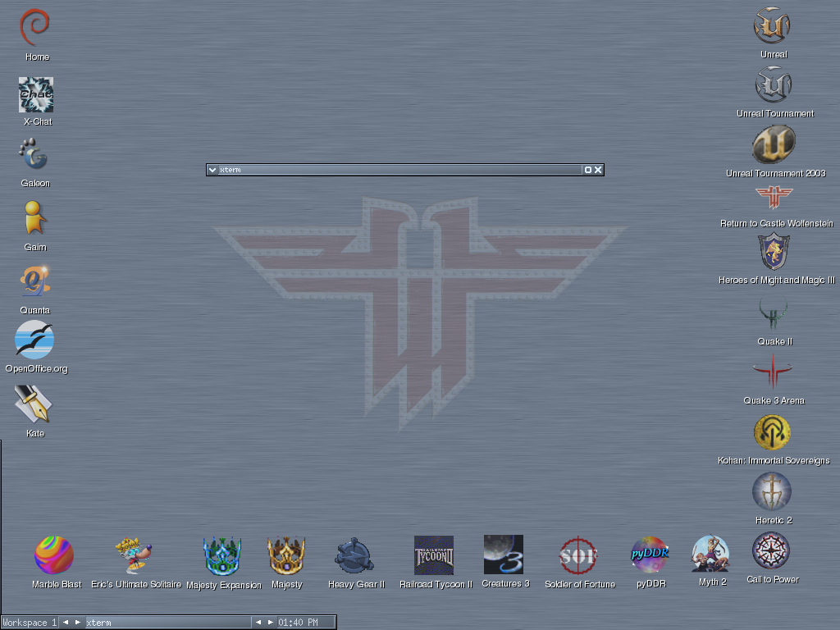Open the OpenOffice.org icon
The height and width of the screenshot is (630, 840).
(x=34, y=340)
